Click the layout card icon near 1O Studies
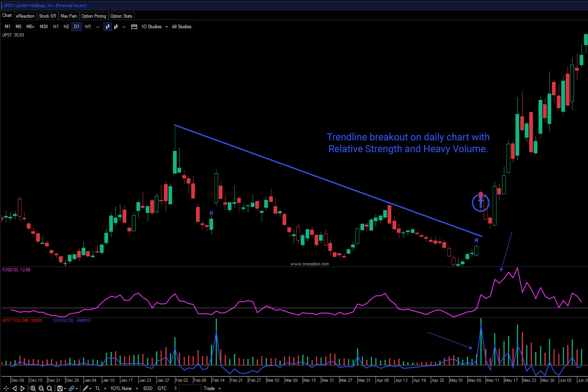 tap(134, 26)
